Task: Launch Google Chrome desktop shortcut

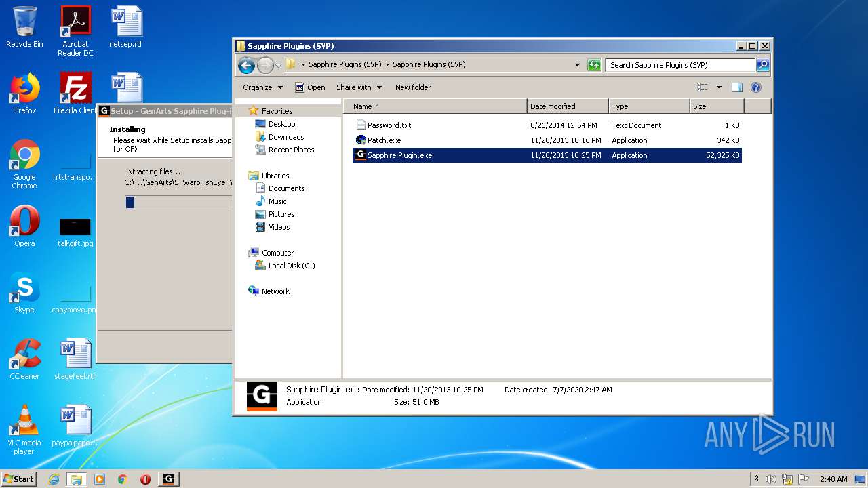Action: pos(24,164)
